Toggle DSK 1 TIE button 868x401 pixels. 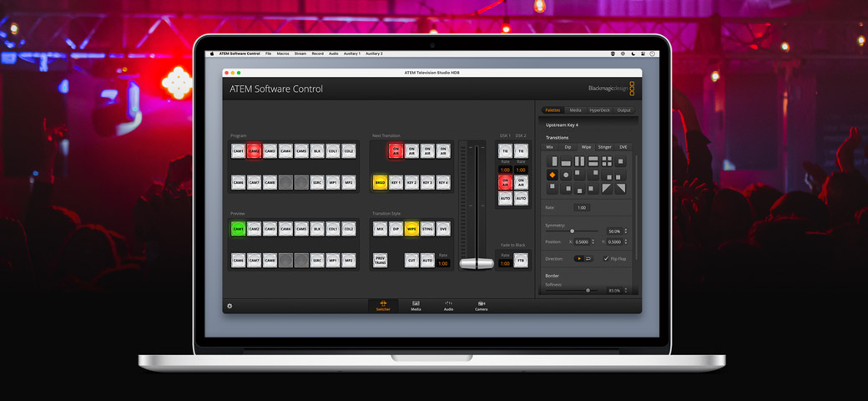point(505,151)
